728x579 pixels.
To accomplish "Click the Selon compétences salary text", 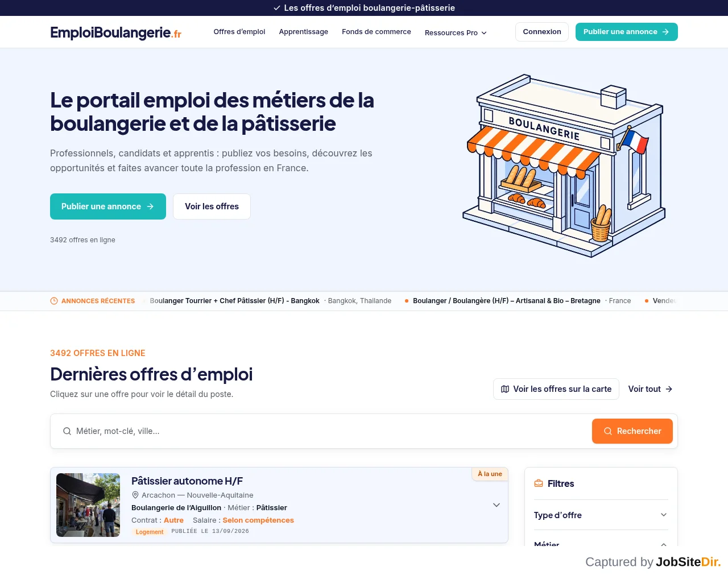I will [258, 520].
